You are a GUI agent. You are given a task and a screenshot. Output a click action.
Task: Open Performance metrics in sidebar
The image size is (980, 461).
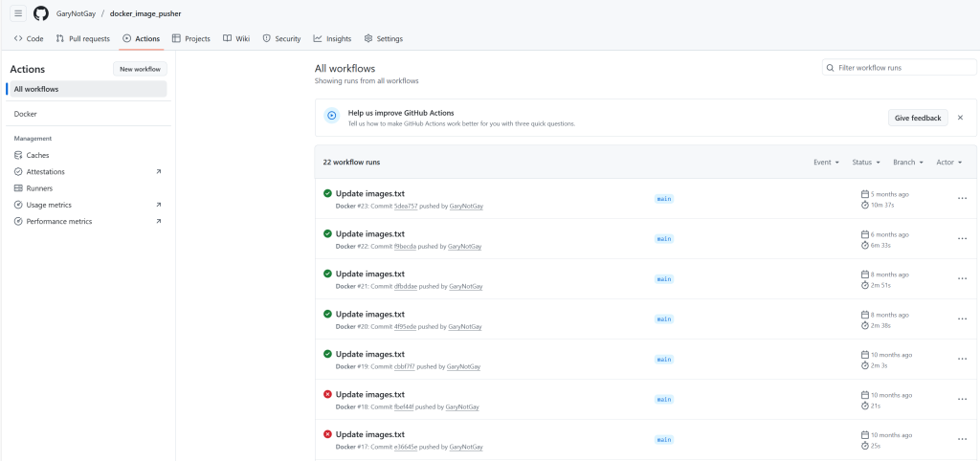tap(58, 221)
